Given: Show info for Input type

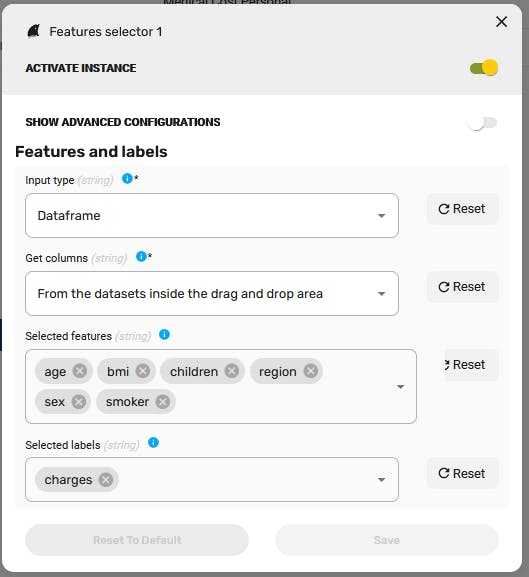Looking at the screenshot, I should (127, 178).
